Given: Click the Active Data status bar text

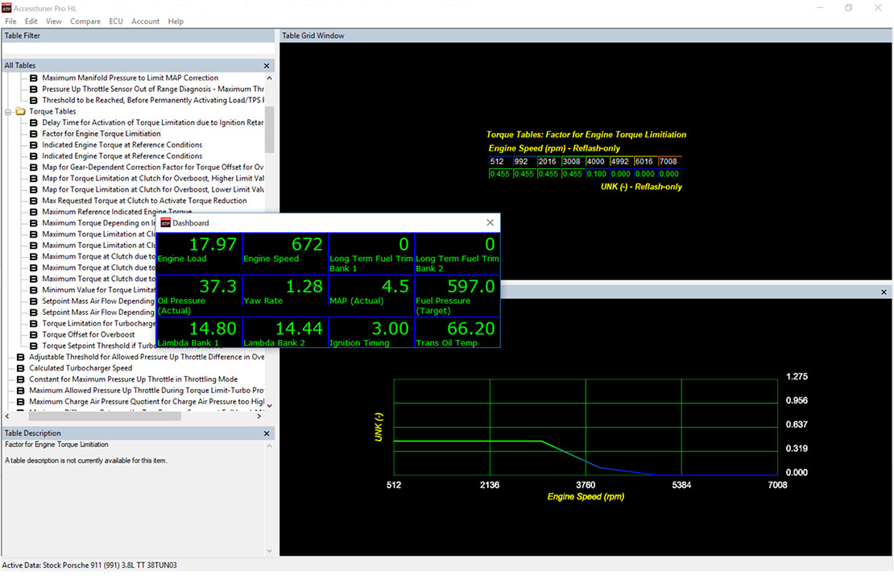Looking at the screenshot, I should pos(89,565).
